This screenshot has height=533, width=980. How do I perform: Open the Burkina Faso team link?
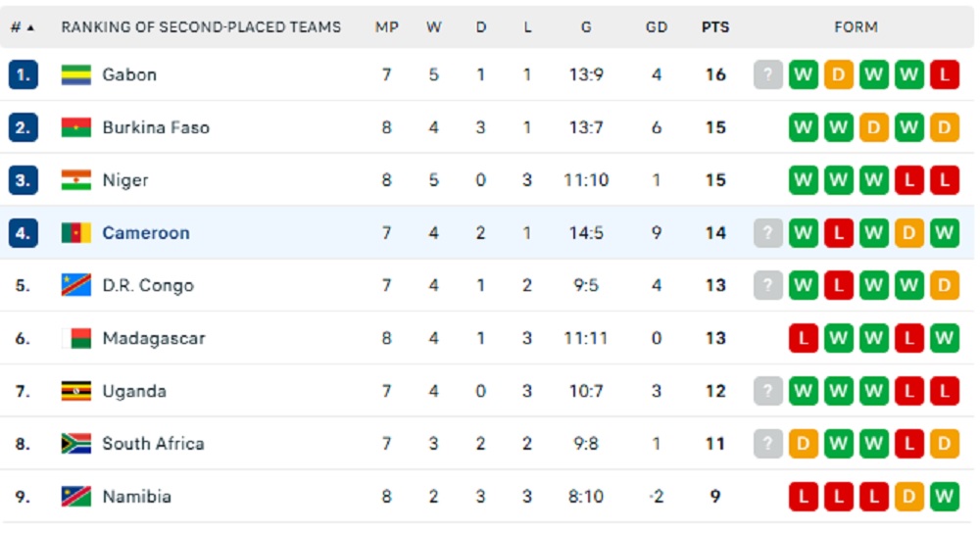[x=156, y=127]
